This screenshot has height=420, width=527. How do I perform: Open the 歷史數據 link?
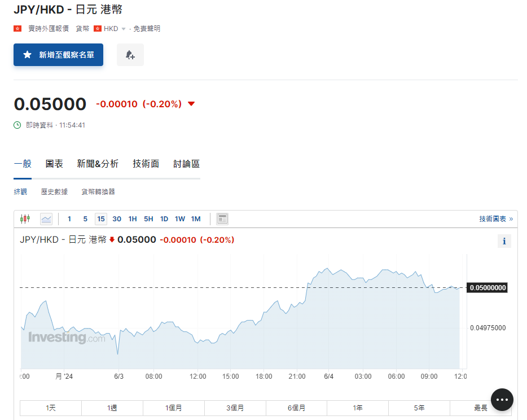point(54,192)
